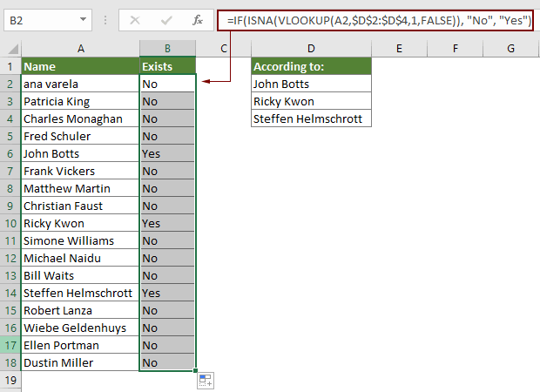The width and height of the screenshot is (540, 392).
Task: Select column A by its header
Action: pyautogui.click(x=80, y=48)
